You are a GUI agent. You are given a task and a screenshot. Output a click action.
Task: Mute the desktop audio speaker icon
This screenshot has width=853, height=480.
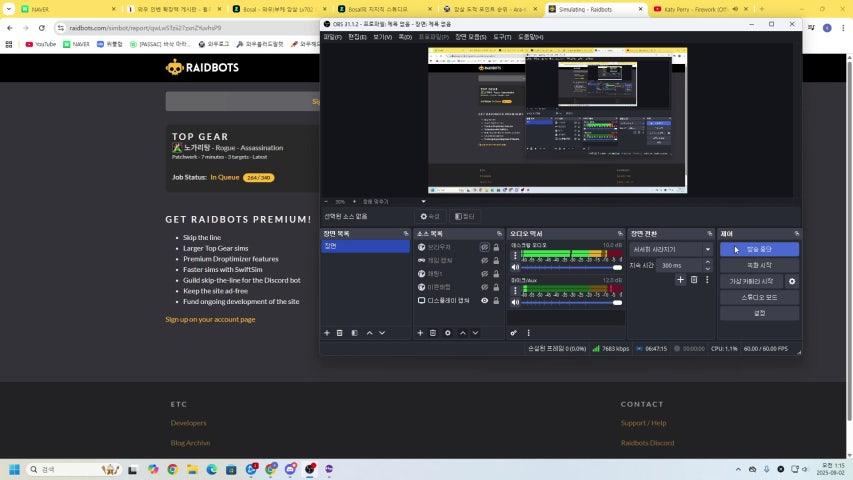click(515, 267)
